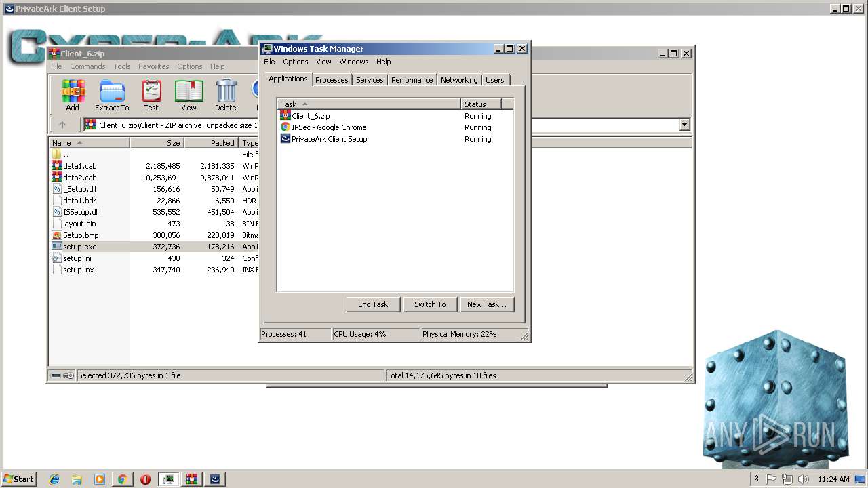The width and height of the screenshot is (868, 488).
Task: Click the End Task button
Action: [x=373, y=304]
